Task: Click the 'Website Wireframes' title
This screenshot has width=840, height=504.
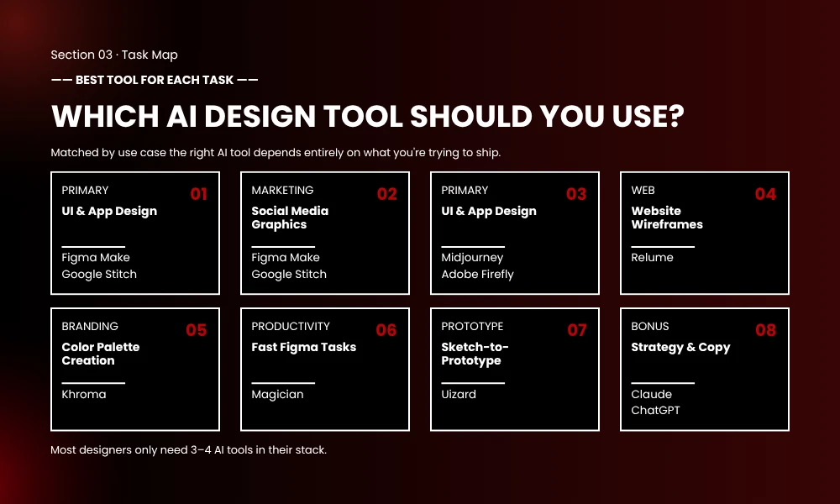Action: point(667,218)
